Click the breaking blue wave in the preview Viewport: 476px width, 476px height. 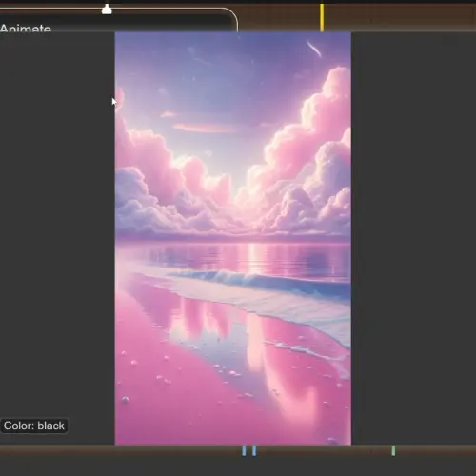pyautogui.click(x=254, y=279)
